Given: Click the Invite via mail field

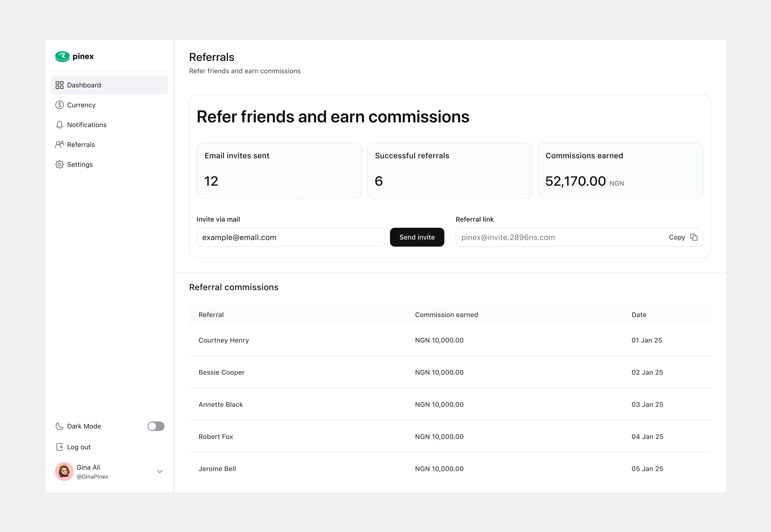Looking at the screenshot, I should click(290, 237).
